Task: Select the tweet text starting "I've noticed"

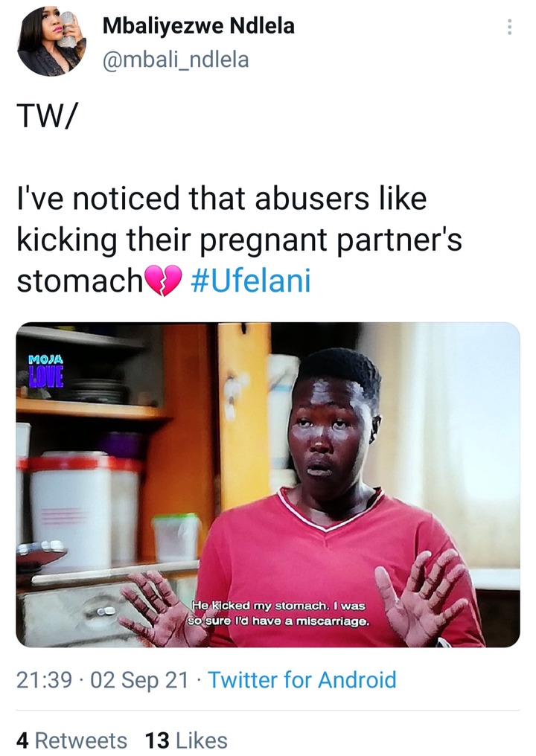Action: [239, 239]
